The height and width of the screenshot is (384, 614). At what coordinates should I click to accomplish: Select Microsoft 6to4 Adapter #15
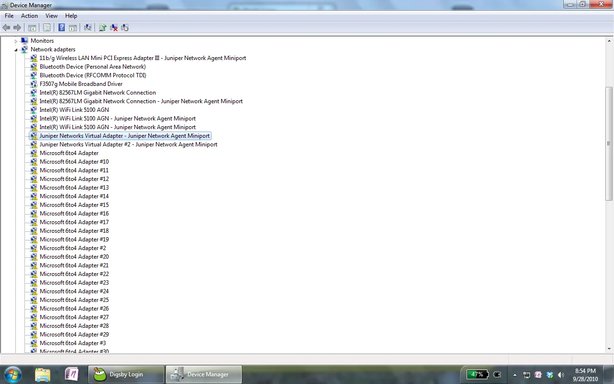(x=74, y=205)
